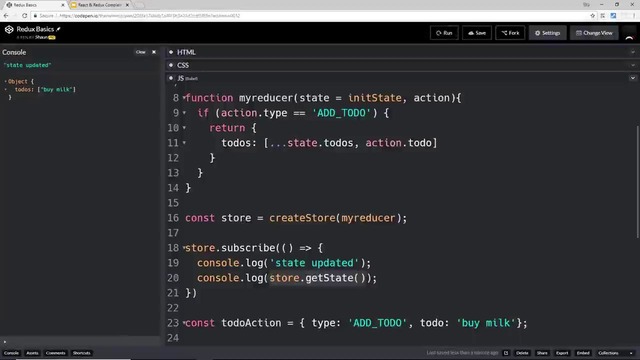Open the JS editor settings gear

click(171, 78)
